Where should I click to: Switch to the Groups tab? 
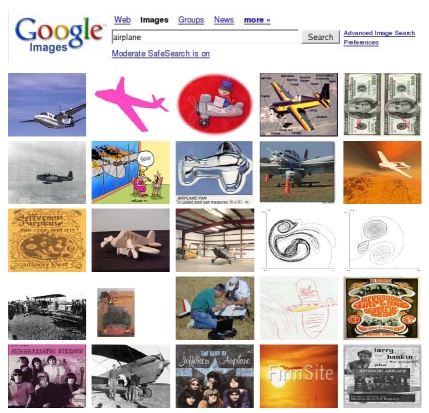191,20
